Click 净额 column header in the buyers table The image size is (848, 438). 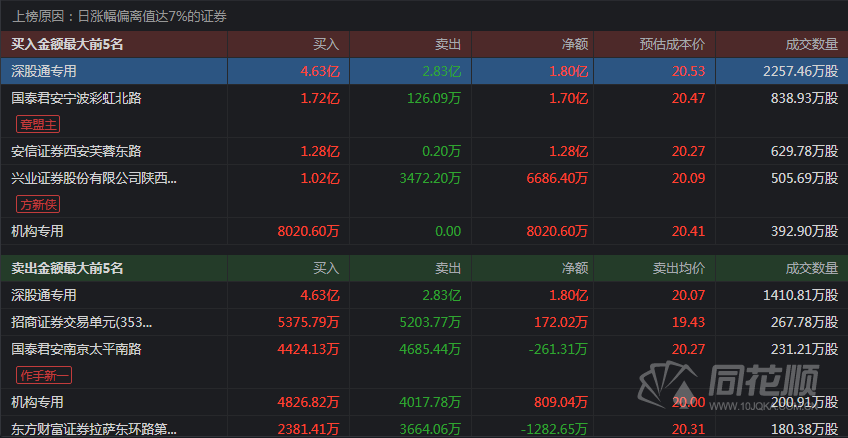[574, 44]
